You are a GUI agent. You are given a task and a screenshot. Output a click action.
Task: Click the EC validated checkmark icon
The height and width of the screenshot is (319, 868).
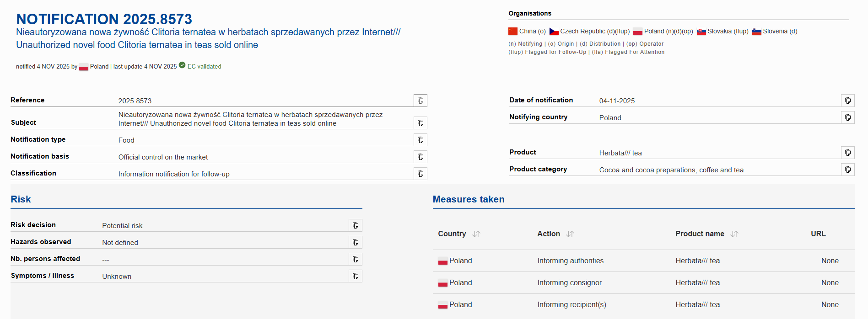point(182,65)
